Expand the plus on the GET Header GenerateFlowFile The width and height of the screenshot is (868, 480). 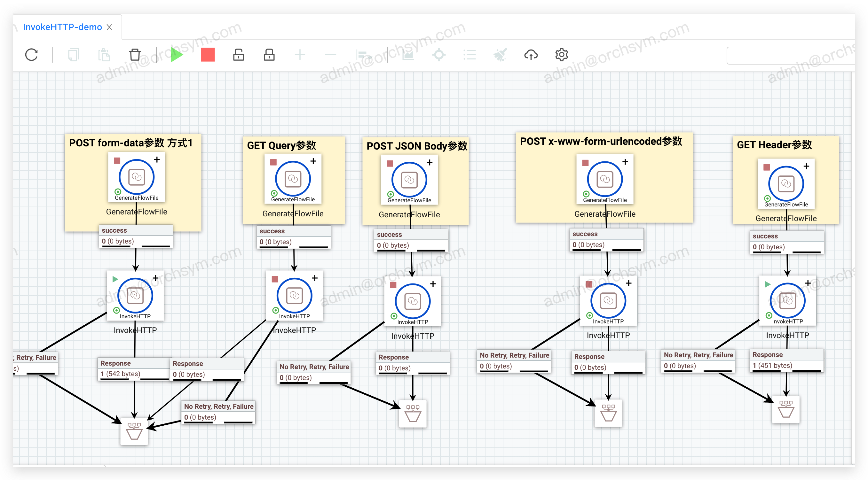pyautogui.click(x=806, y=166)
